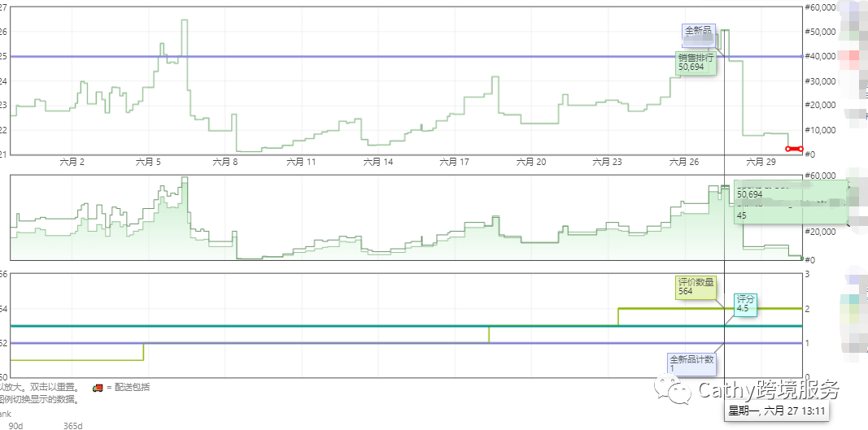This screenshot has width=868, height=430.
Task: Click the 六月 8 date label
Action: coord(225,162)
